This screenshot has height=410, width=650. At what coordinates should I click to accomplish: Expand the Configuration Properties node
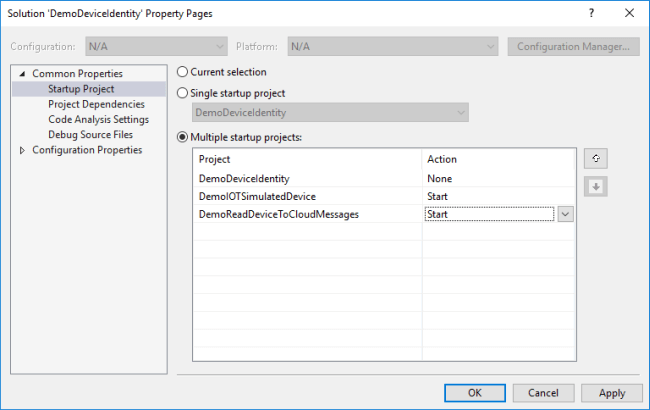(x=24, y=150)
